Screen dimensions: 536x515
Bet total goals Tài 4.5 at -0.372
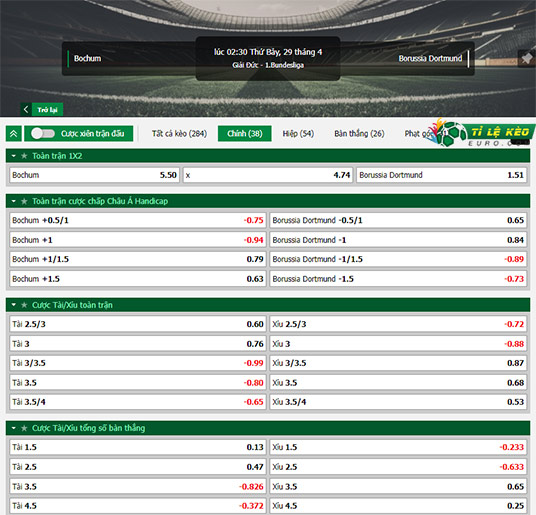tap(138, 506)
